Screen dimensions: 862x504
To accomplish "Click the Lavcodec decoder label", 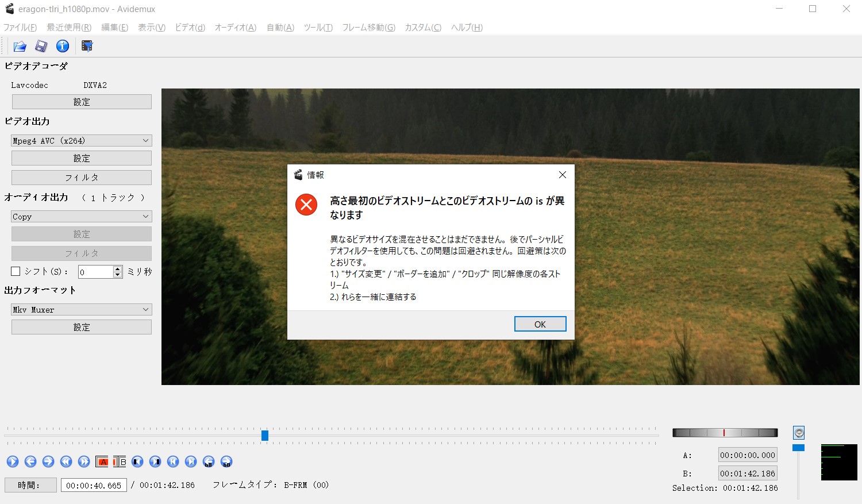I will [30, 85].
